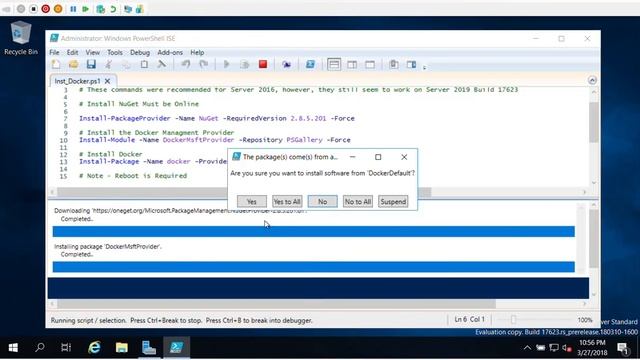The height and width of the screenshot is (360, 640).
Task: Toggle Show Script Pane Right layout
Action: point(352,64)
